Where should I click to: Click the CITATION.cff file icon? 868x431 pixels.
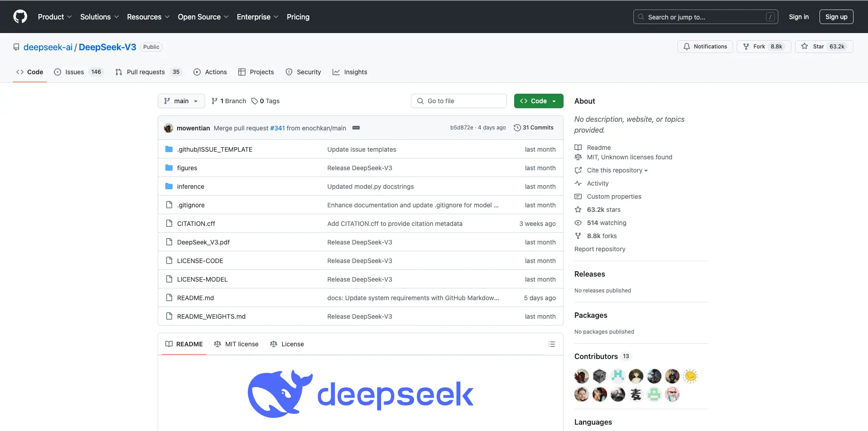pyautogui.click(x=169, y=223)
